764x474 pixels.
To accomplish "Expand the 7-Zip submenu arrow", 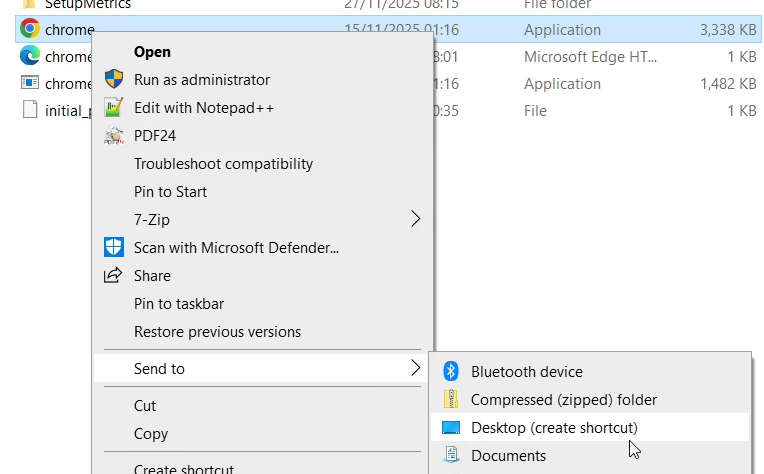I will 416,219.
